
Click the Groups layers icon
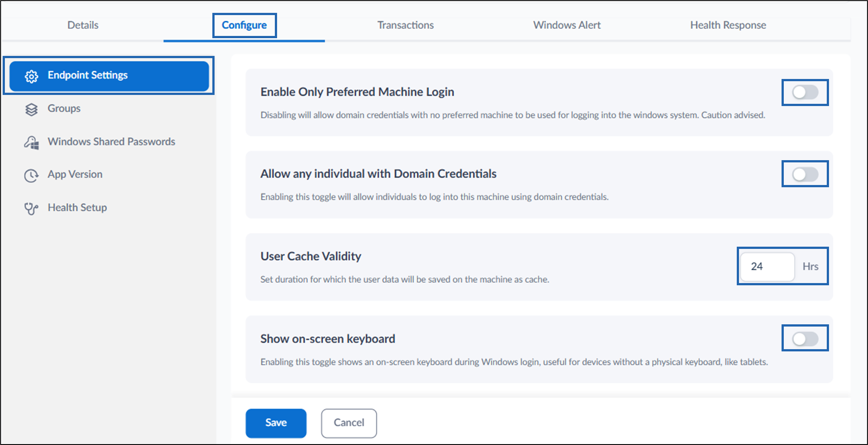tap(31, 109)
